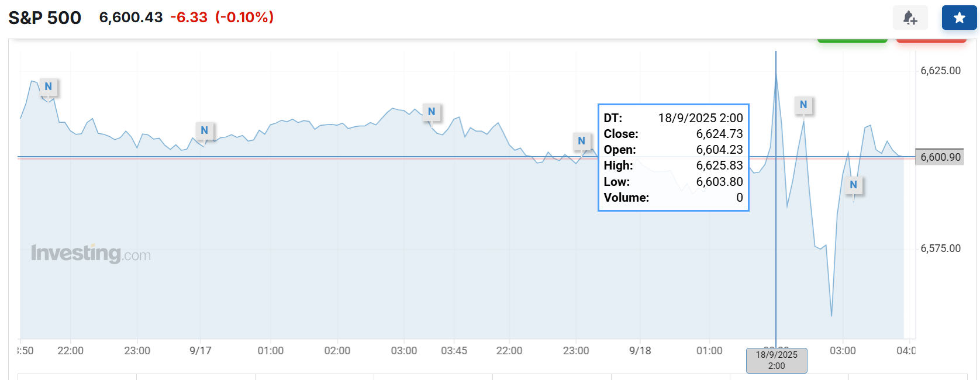Open the news marker at the chart's first peak
This screenshot has height=380, width=980.
(49, 87)
